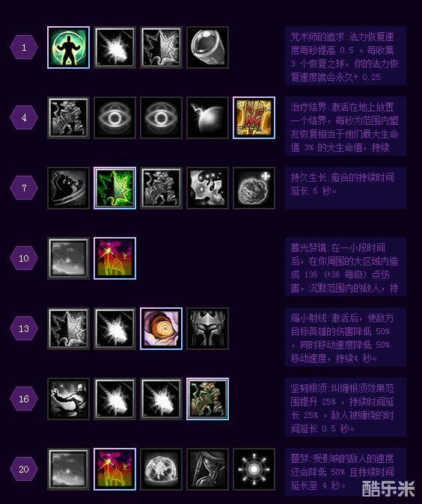Screen dimensions: 422x504
Task: Pick the gray cloud talent in level 10 row
Action: coord(68,258)
